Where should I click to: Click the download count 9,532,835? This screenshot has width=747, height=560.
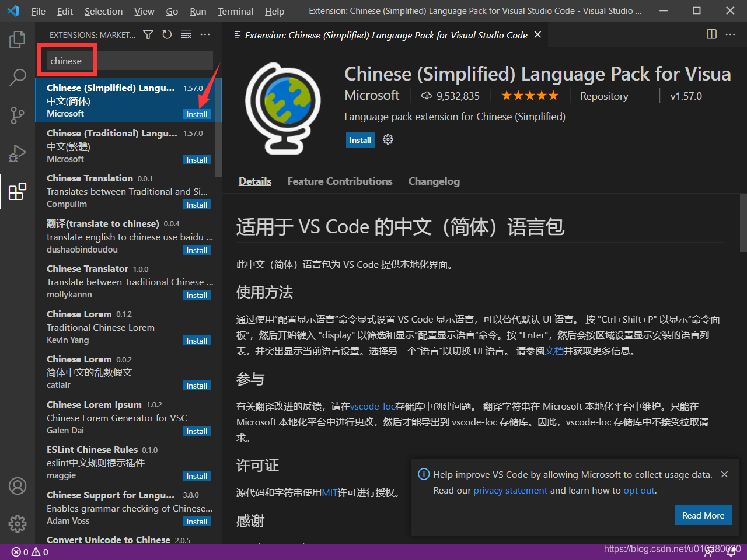(x=451, y=96)
